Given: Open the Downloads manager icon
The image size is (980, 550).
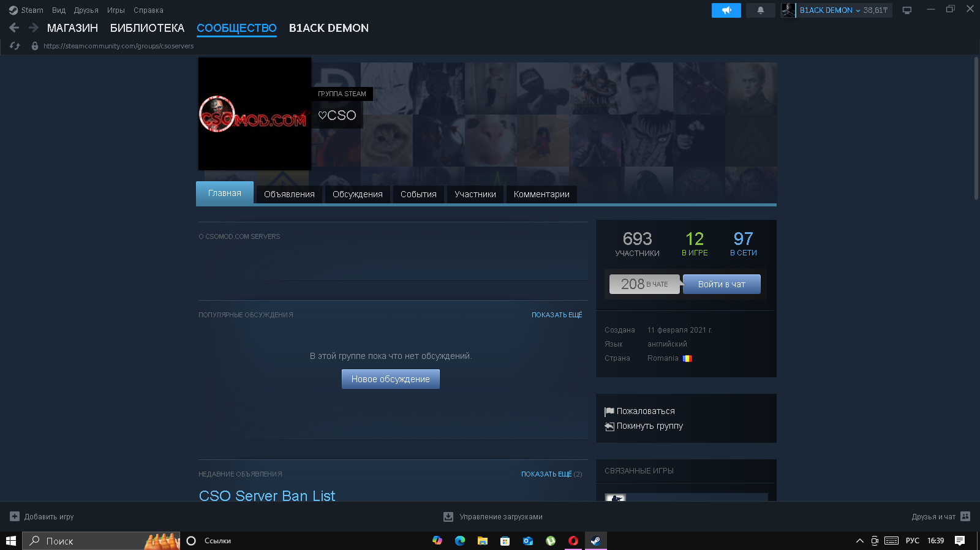Looking at the screenshot, I should click(448, 516).
